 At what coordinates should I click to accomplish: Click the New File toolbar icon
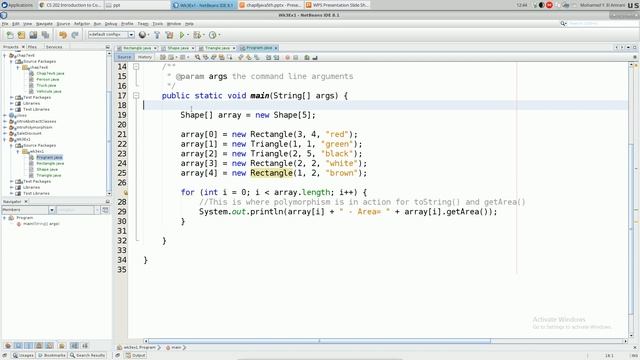click(x=10, y=35)
